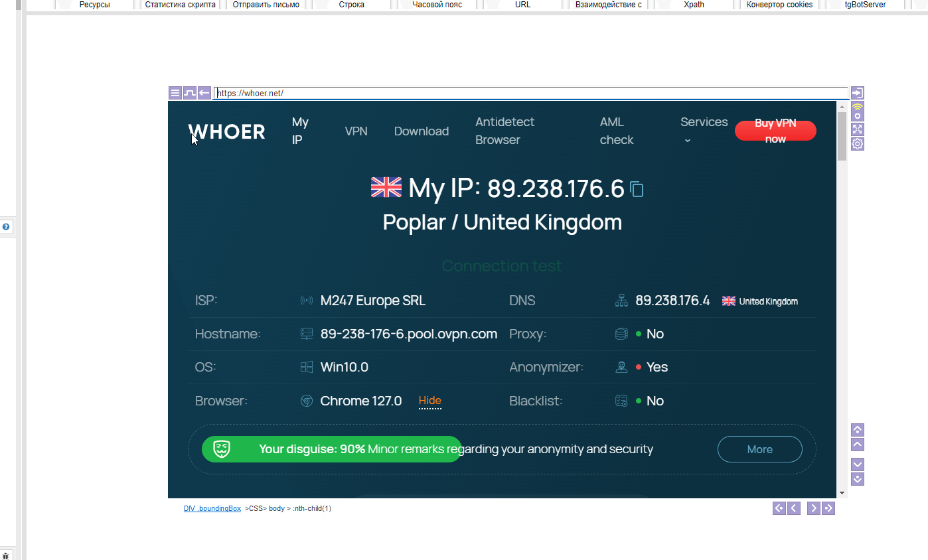Open the gear settings icon beside the browser
928x560 pixels.
click(857, 144)
